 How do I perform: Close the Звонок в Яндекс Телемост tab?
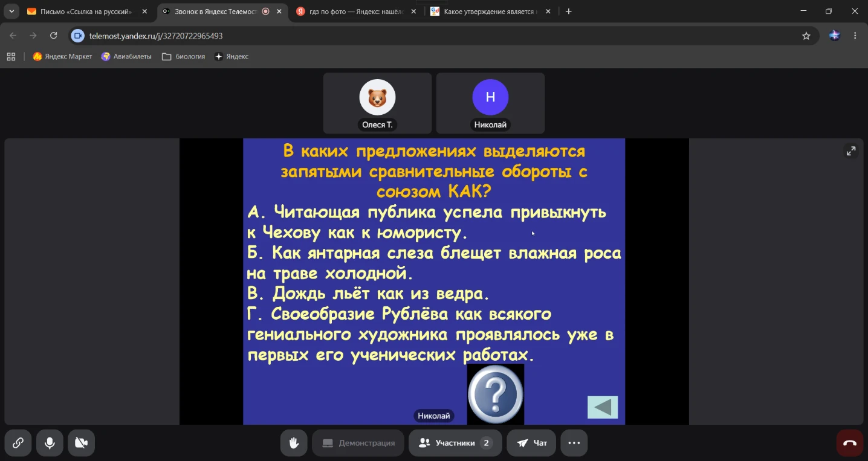(x=280, y=11)
